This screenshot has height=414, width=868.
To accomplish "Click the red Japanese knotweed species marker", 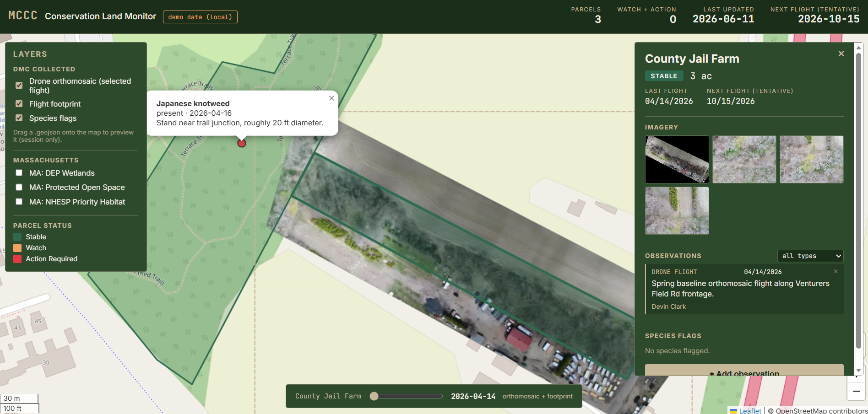I will 242,143.
